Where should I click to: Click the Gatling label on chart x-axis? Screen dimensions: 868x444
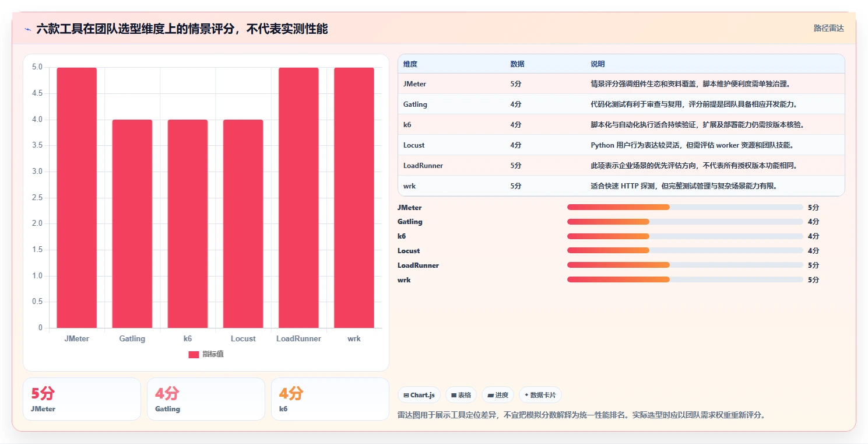(x=132, y=339)
